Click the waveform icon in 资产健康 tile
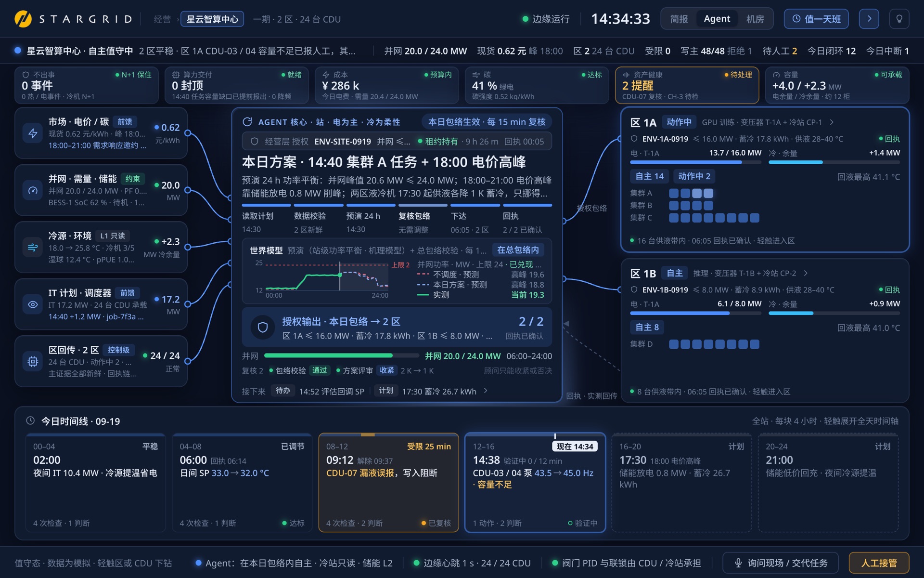This screenshot has width=924, height=578. pos(626,75)
